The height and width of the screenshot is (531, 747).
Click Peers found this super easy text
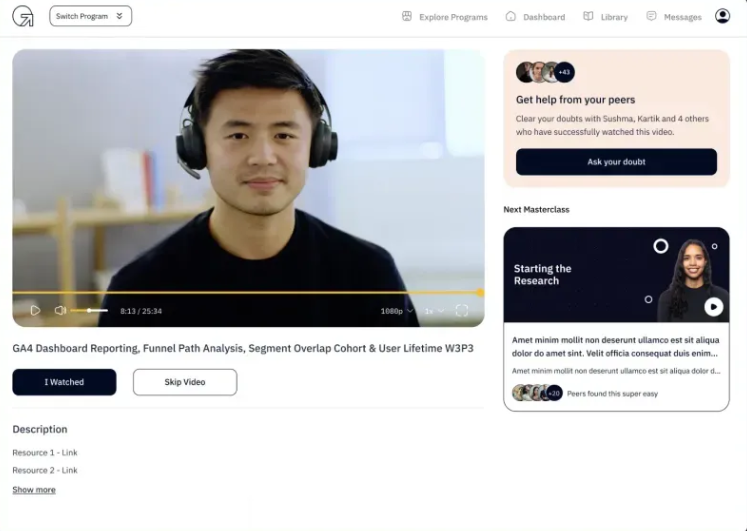tap(612, 394)
